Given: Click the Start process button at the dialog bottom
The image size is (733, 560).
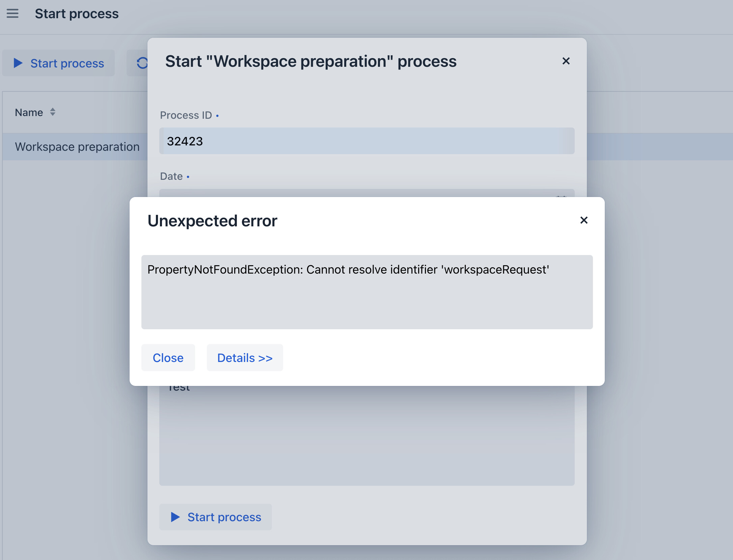Looking at the screenshot, I should point(216,517).
